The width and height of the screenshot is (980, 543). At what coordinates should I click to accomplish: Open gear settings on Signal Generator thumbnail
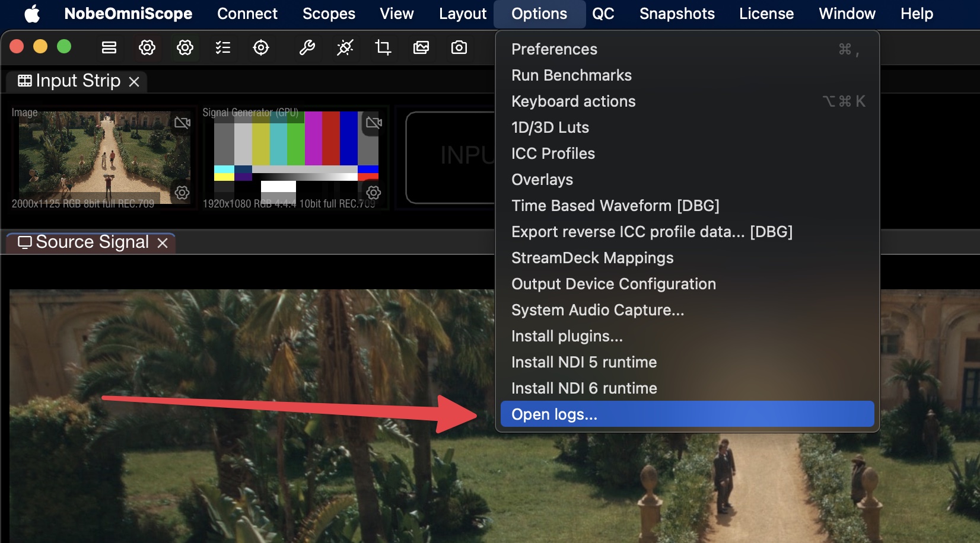pyautogui.click(x=373, y=193)
